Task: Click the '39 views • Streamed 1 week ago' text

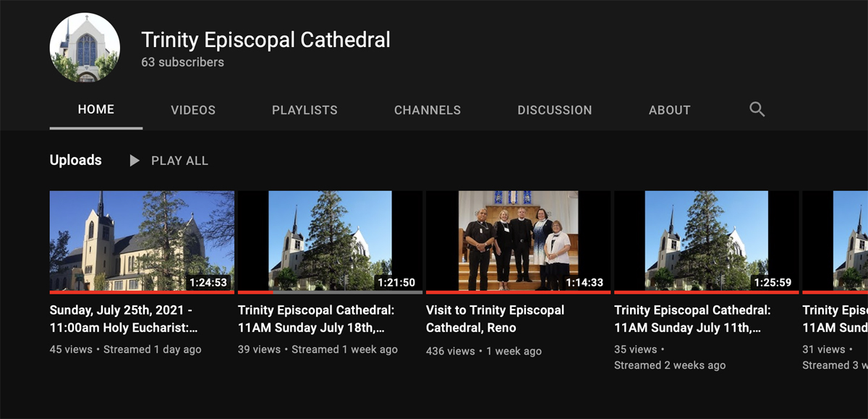Action: (x=318, y=350)
